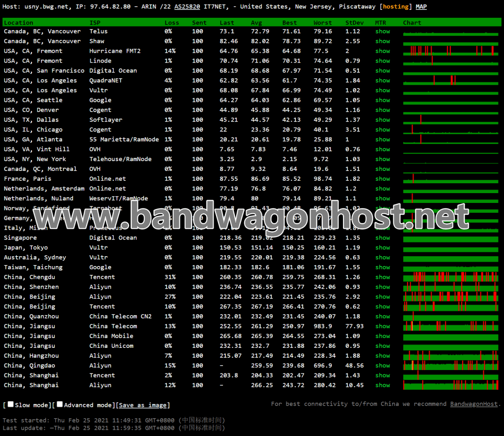Enable the Advanced mode checkbox
504x436 pixels.
[x=60, y=404]
